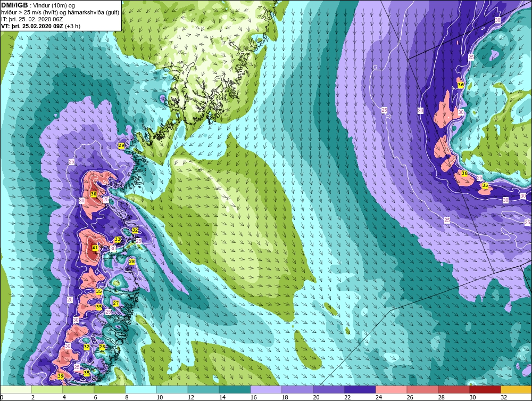The width and height of the screenshot is (532, 401).
Task: Click the yellow 39 gust label
Action: click(x=61, y=376)
